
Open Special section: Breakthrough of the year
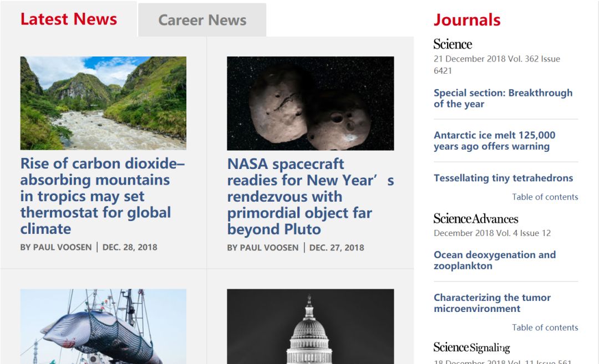502,99
